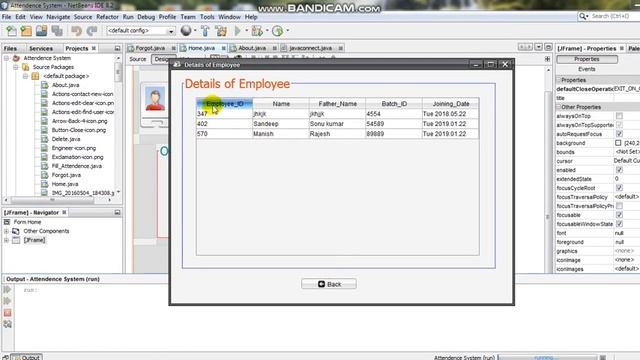Viewport: 640px width, 360px height.
Task: Expand the JFrame node in Navigator
Action: point(6,240)
